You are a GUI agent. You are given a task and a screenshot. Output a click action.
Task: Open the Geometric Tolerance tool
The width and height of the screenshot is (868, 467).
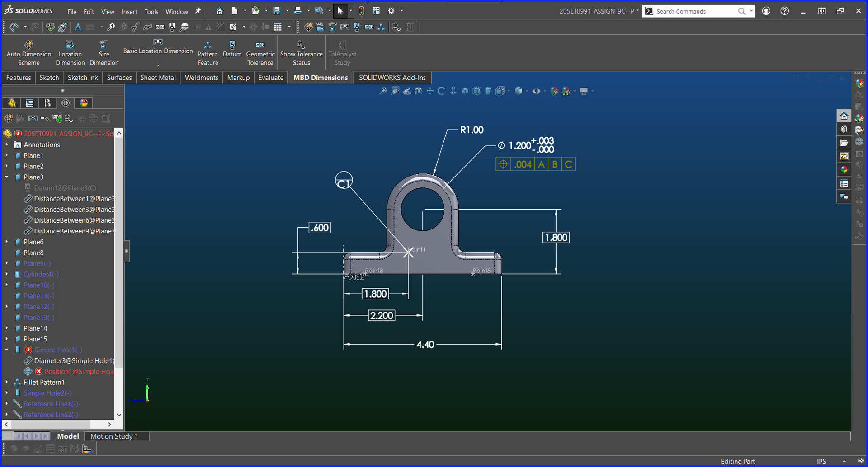[x=260, y=53]
